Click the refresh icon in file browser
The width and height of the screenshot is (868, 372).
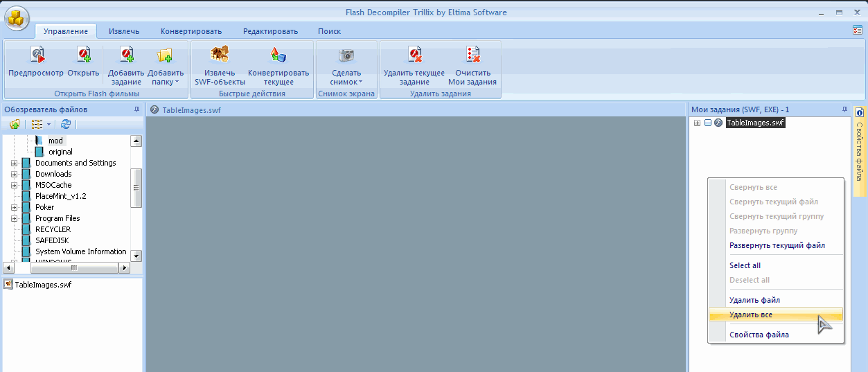66,124
